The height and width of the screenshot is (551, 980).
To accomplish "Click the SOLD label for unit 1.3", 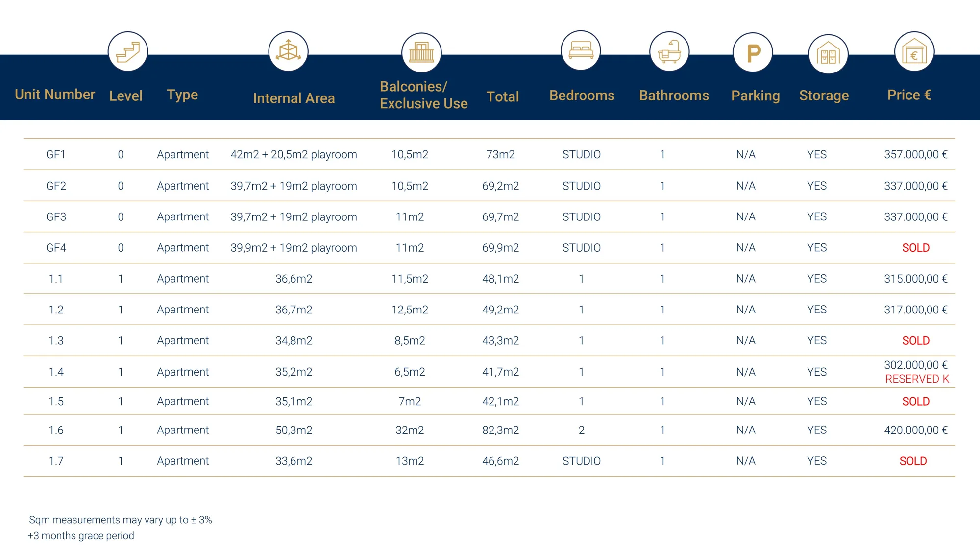I will pos(915,340).
